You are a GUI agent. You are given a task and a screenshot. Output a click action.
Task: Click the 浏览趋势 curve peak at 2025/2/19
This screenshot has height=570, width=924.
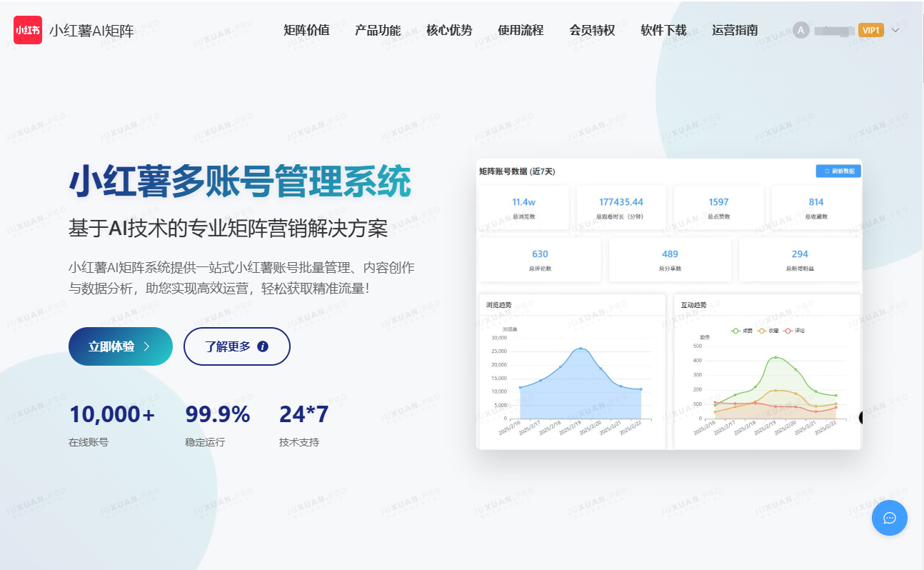click(581, 349)
